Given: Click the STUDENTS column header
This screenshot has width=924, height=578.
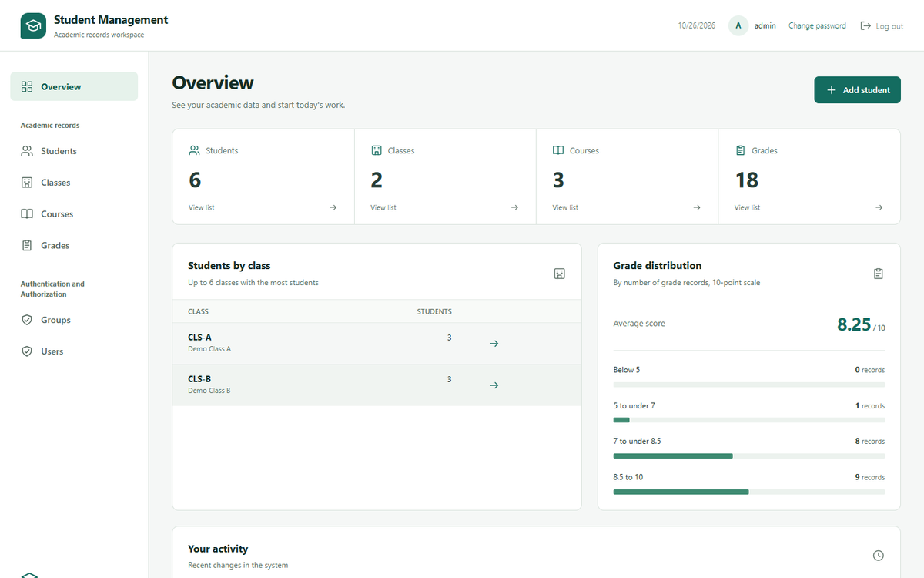Looking at the screenshot, I should pyautogui.click(x=434, y=312).
